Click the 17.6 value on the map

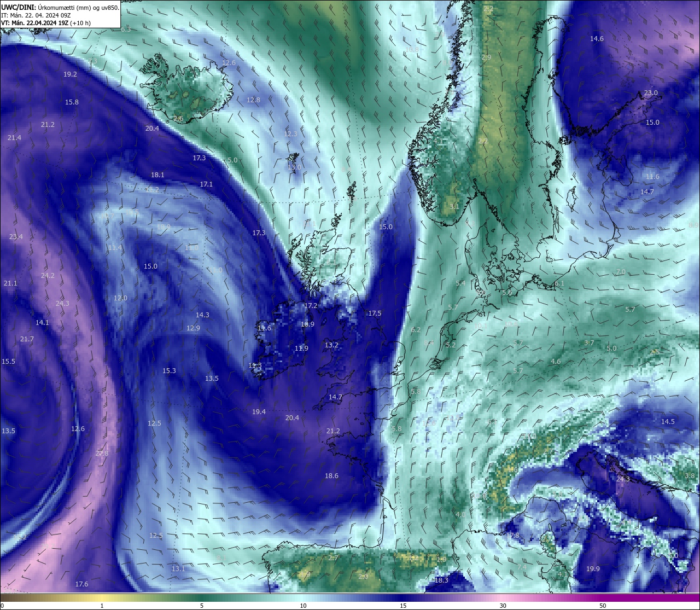click(x=81, y=584)
